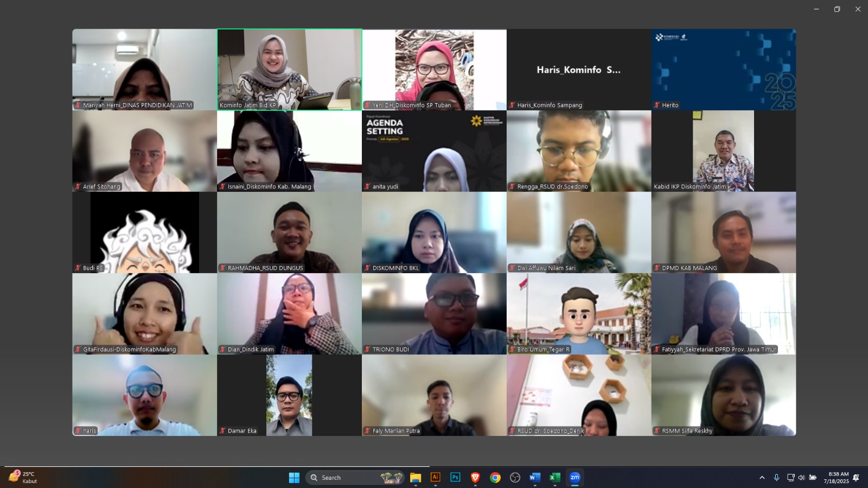The height and width of the screenshot is (488, 868).
Task: Select the Herito participant tile
Action: point(724,69)
